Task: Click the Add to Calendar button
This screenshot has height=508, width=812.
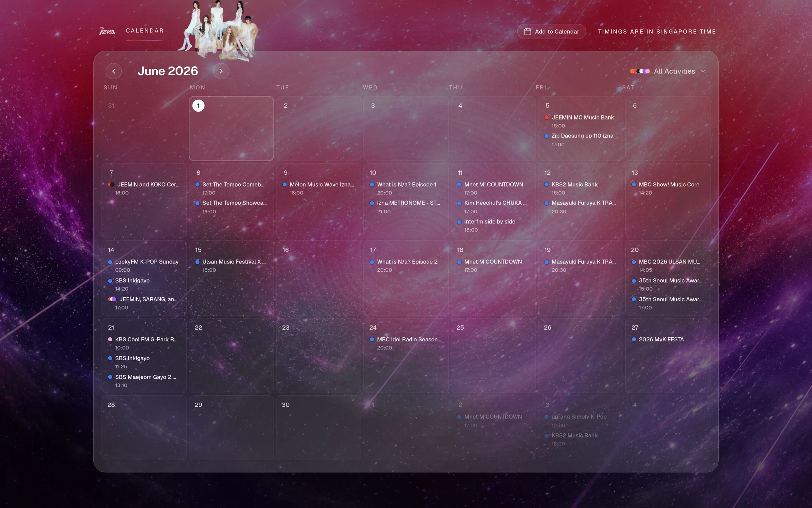Action: tap(551, 31)
